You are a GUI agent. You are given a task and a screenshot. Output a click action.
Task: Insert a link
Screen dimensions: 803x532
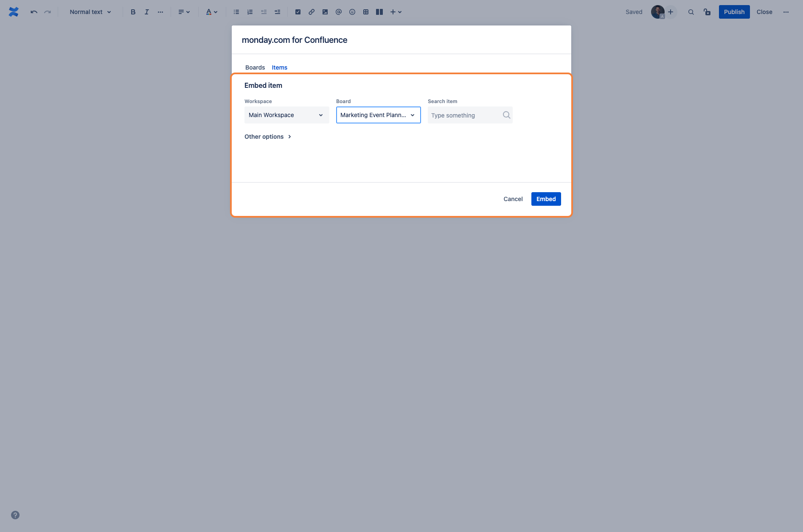(312, 12)
